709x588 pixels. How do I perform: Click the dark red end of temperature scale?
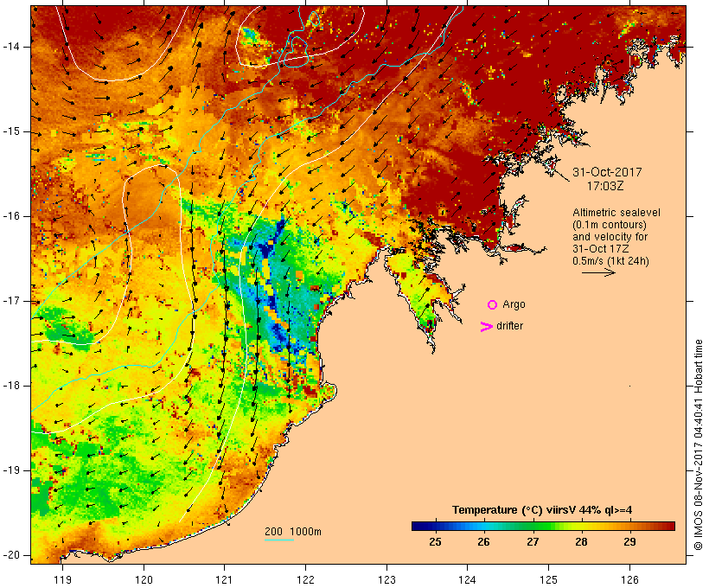click(x=671, y=526)
